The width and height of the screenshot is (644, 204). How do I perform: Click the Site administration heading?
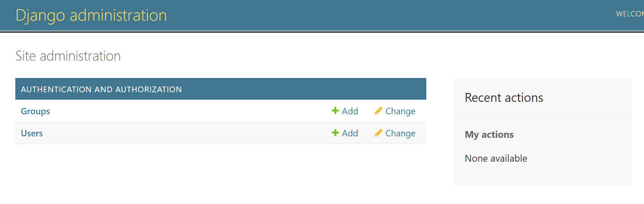click(68, 56)
